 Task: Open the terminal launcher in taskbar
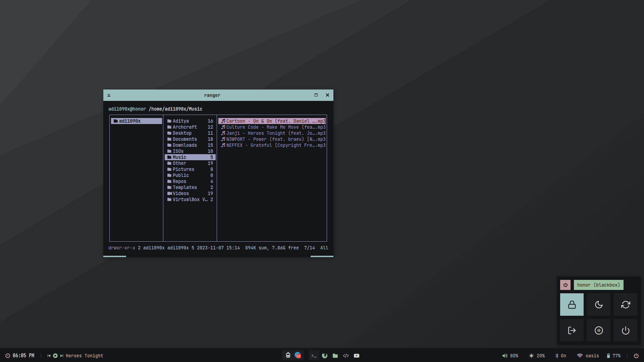tap(314, 356)
